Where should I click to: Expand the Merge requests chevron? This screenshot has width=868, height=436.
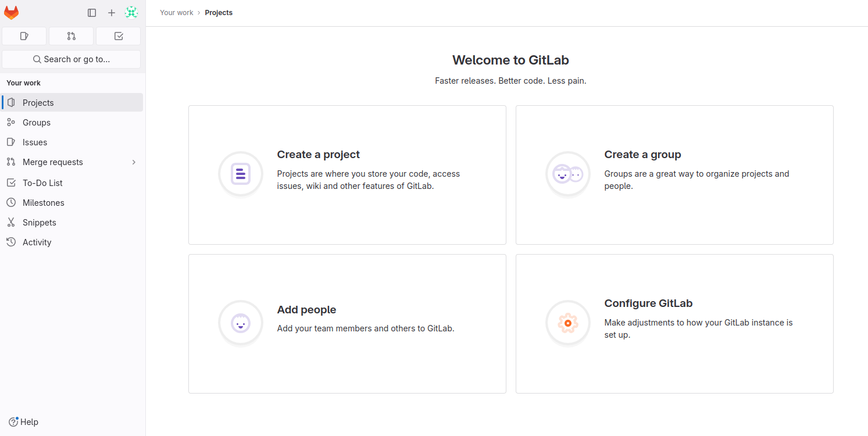[x=134, y=162]
